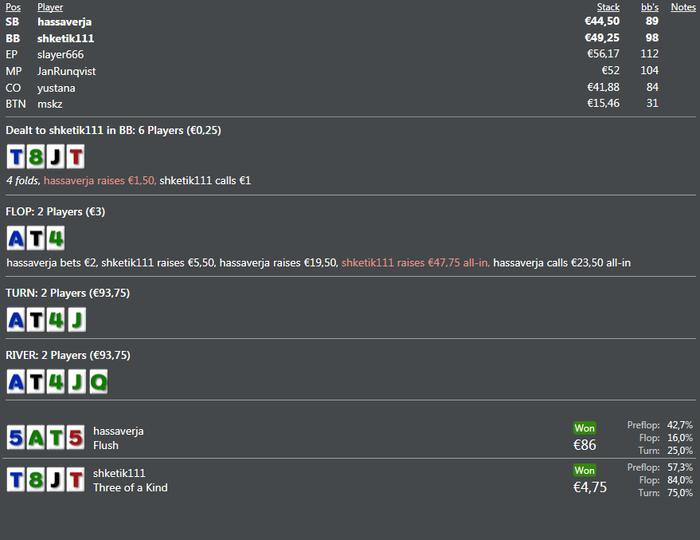Open the Notes column header

click(683, 7)
